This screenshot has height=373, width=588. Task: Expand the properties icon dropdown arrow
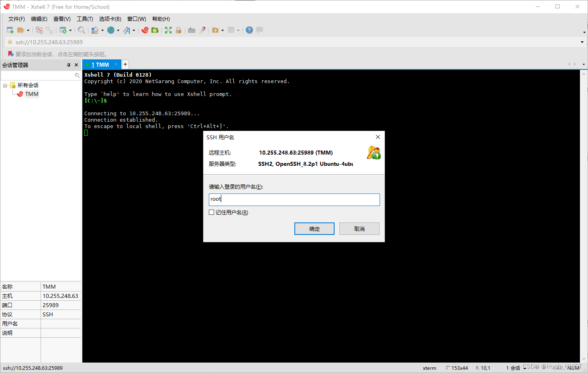[x=70, y=31]
